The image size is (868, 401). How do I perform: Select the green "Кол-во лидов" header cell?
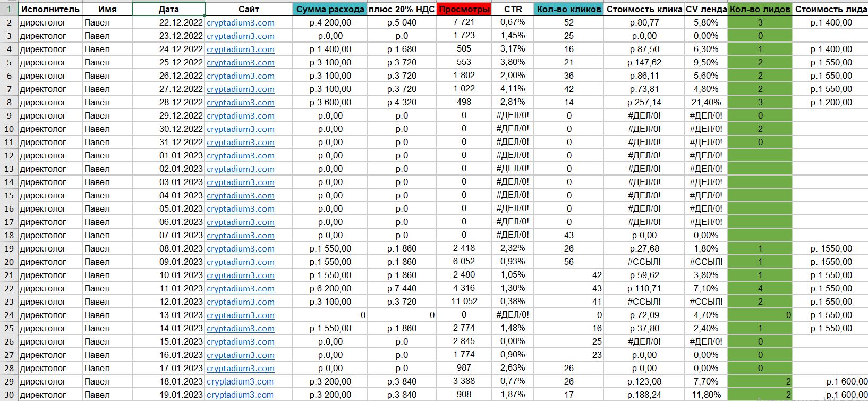(x=760, y=9)
